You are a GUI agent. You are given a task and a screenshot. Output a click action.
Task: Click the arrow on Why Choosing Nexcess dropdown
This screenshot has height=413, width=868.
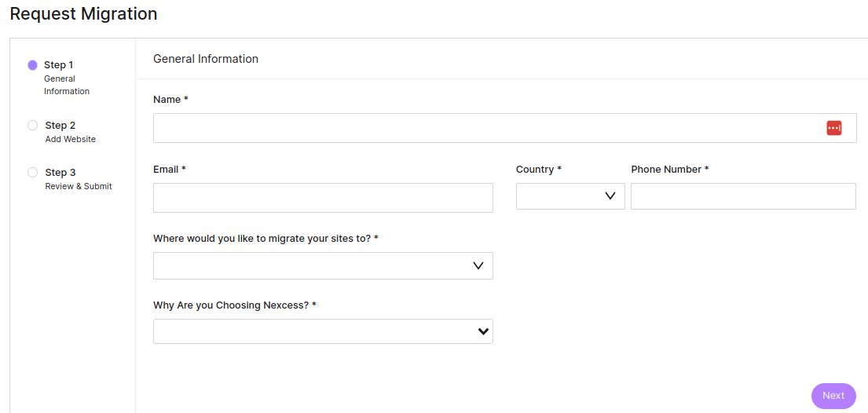coord(483,332)
